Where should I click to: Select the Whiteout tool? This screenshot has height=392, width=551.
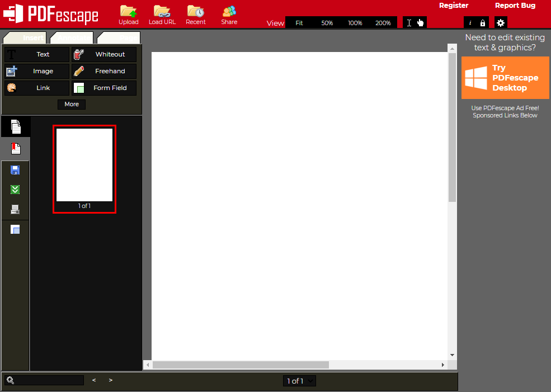pos(104,54)
